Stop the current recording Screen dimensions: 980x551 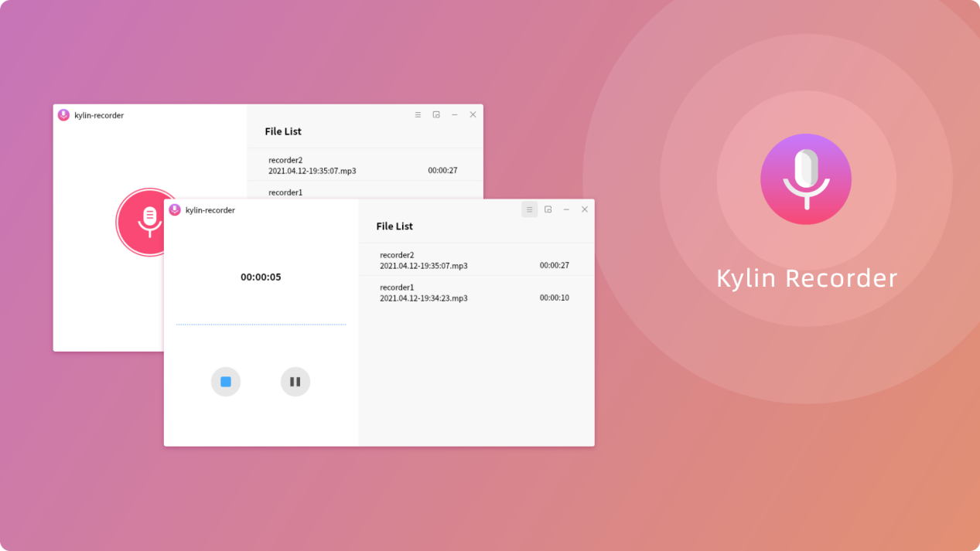pyautogui.click(x=225, y=381)
